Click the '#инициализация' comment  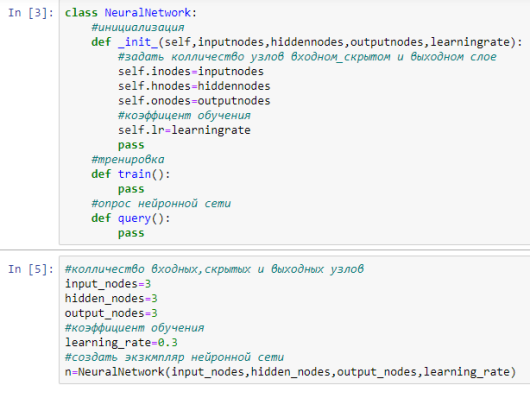pyautogui.click(x=138, y=27)
